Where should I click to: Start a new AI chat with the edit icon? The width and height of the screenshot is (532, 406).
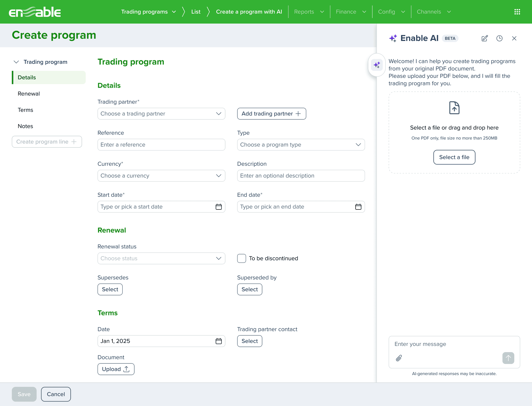484,38
